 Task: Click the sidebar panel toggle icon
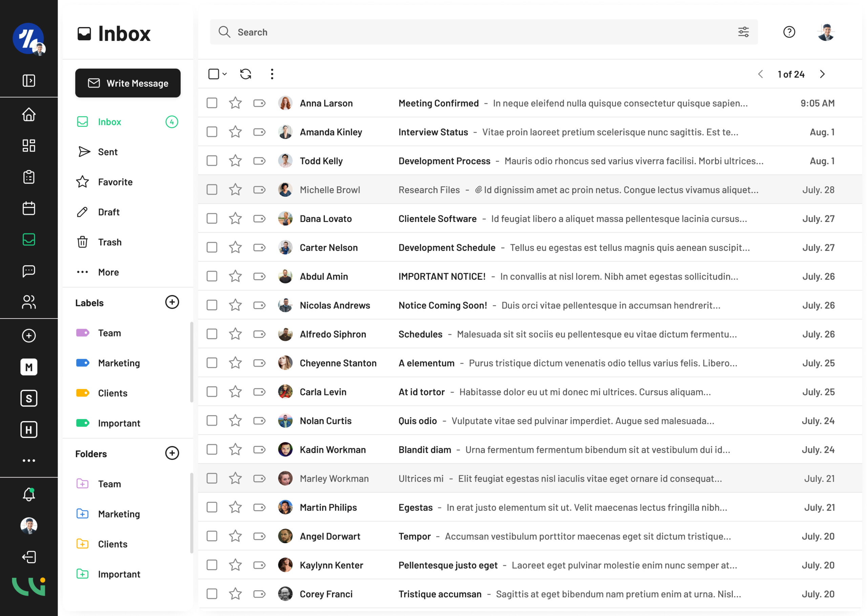[29, 81]
